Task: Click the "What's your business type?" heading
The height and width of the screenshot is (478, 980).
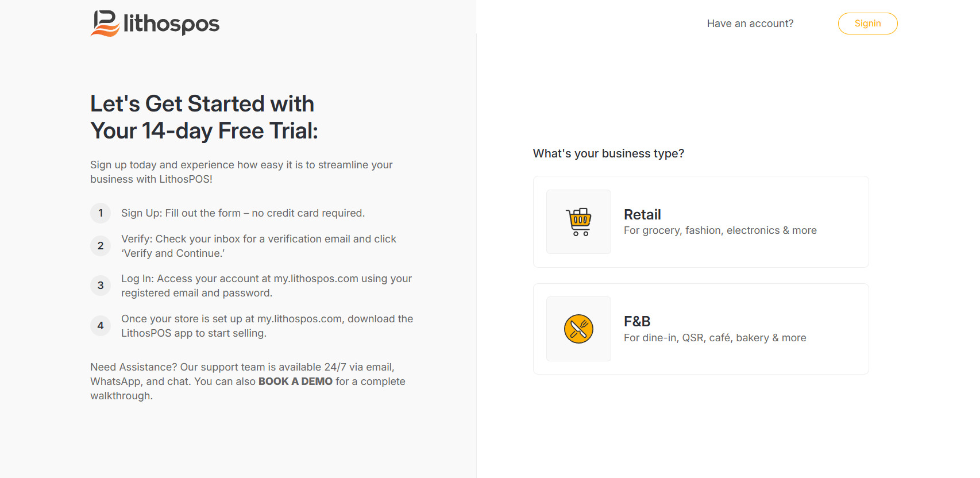Action: point(608,153)
